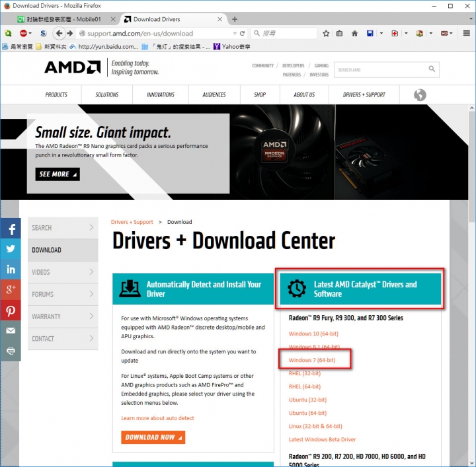Open Learn more about auto detect link

[x=157, y=418]
